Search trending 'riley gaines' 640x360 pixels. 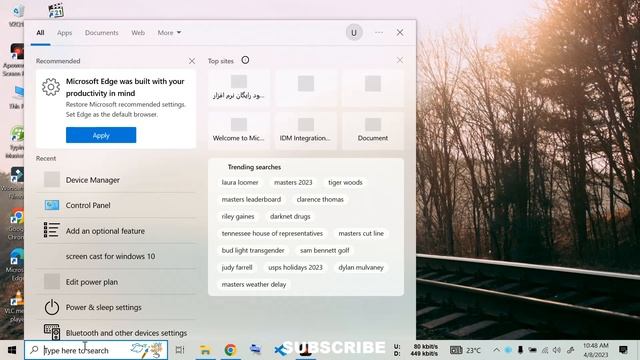pos(238,217)
